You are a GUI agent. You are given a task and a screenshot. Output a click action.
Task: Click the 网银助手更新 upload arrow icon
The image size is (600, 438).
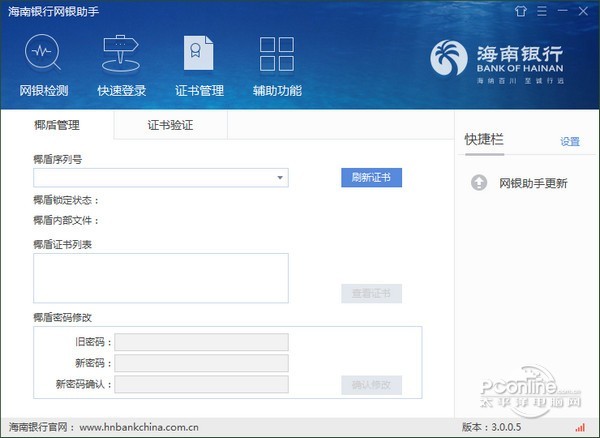pos(479,183)
